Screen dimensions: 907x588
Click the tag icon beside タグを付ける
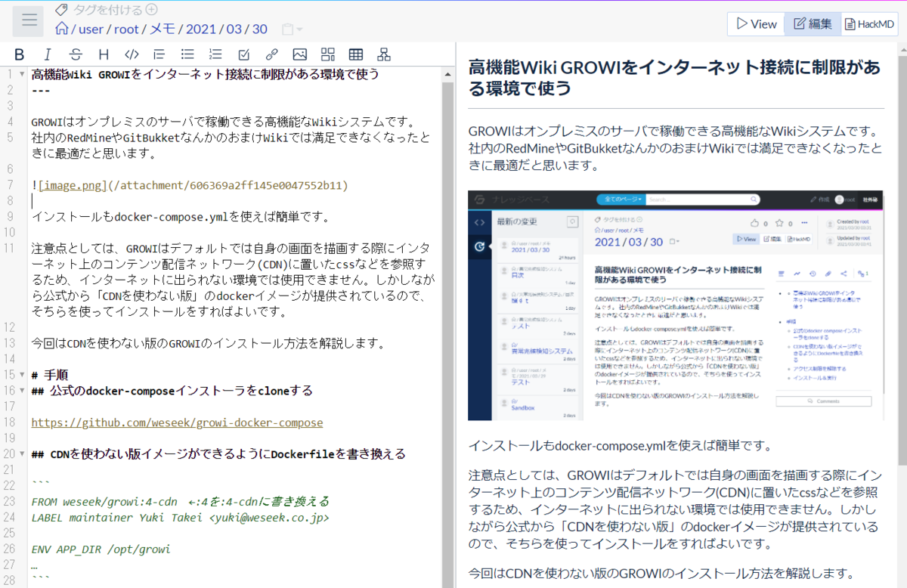60,10
